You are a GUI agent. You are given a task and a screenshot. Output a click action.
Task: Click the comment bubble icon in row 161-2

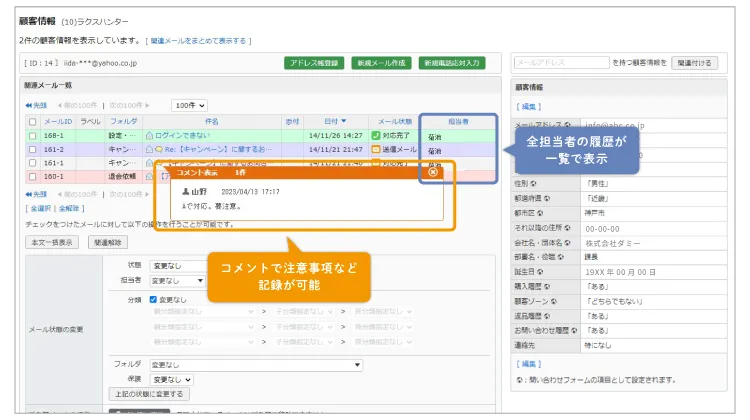click(159, 149)
